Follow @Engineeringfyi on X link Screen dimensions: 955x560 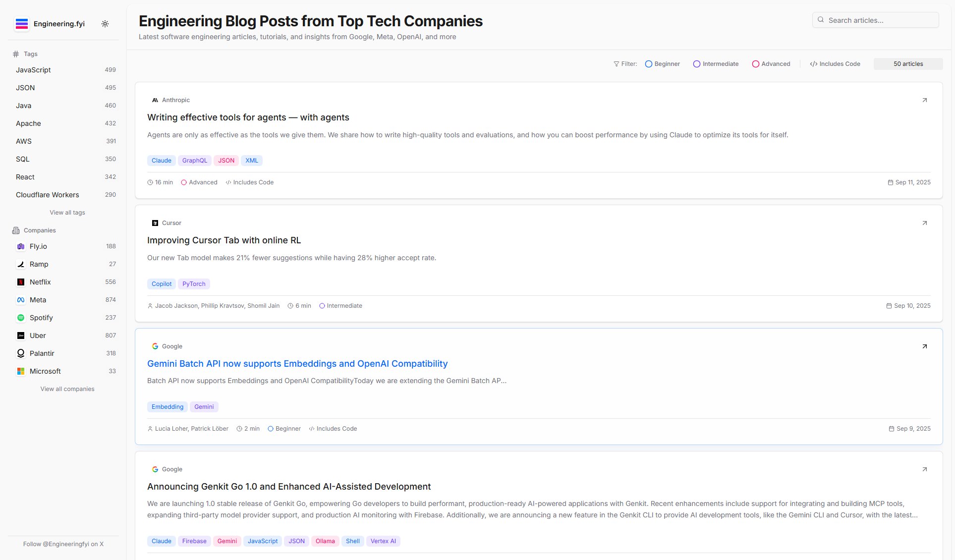[x=63, y=544]
